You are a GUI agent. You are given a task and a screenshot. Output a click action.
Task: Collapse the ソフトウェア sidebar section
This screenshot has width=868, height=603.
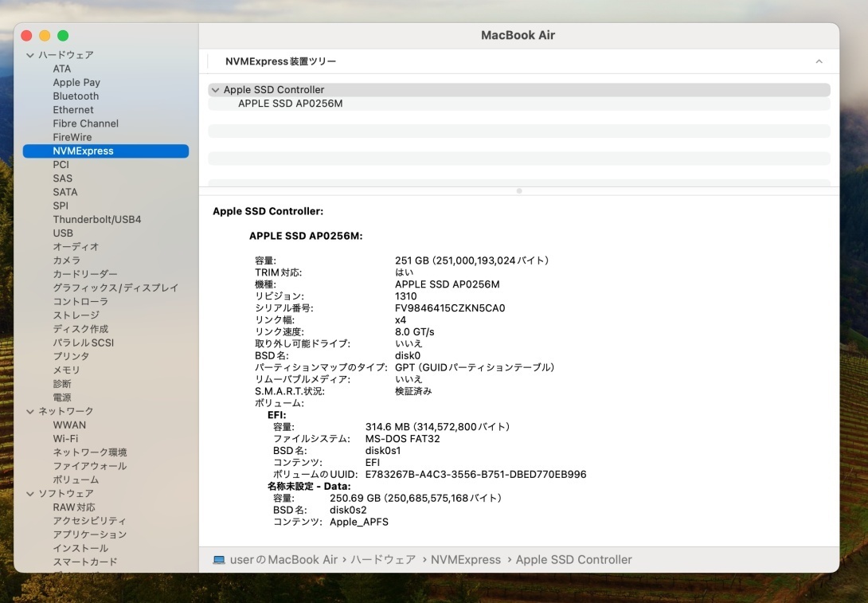pyautogui.click(x=30, y=494)
